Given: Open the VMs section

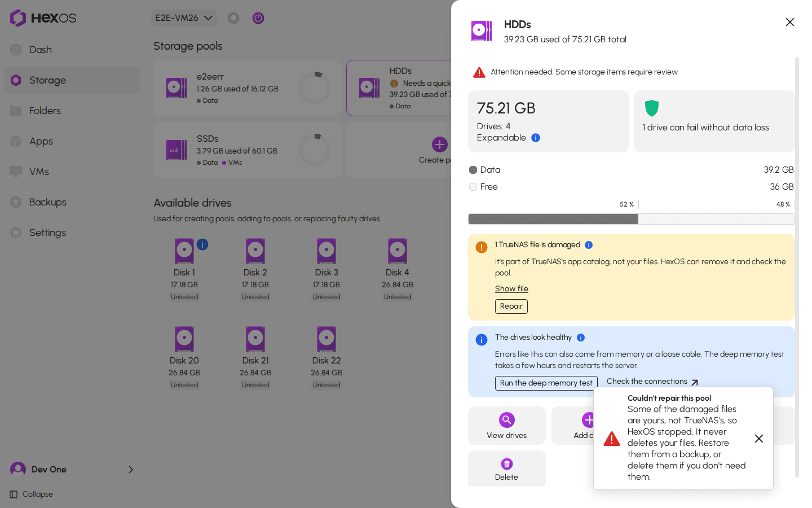Looking at the screenshot, I should tap(72, 172).
